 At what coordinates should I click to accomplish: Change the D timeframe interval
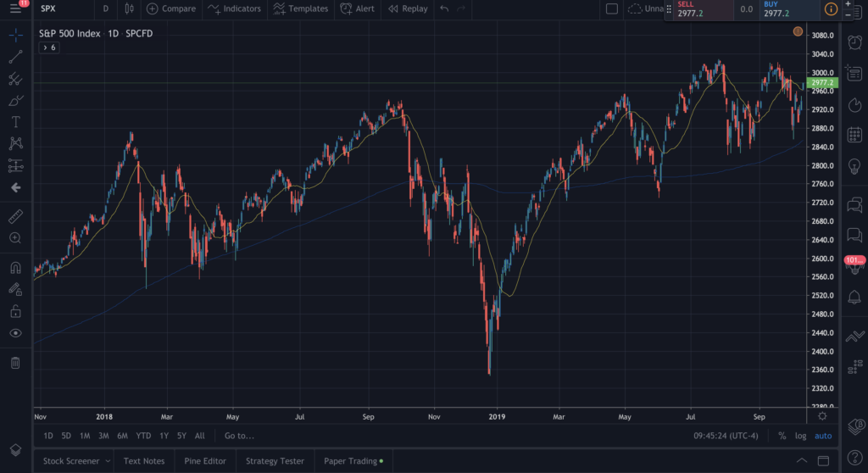(106, 8)
